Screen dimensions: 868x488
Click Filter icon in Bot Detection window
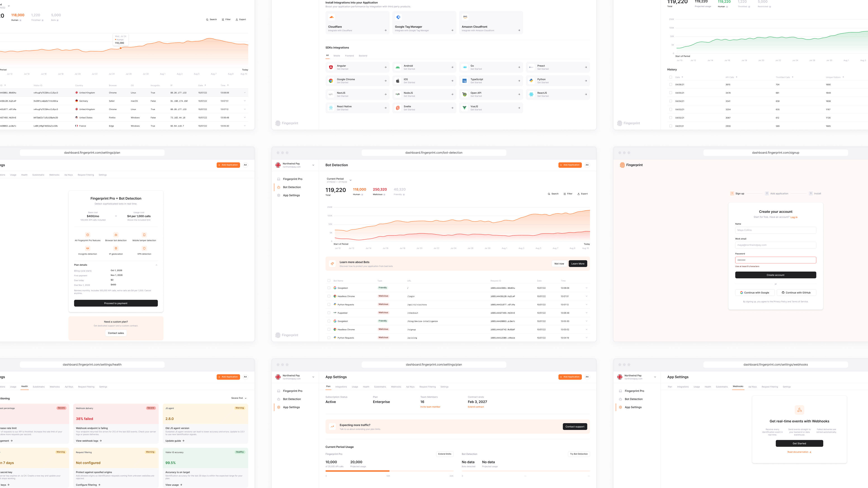click(565, 194)
